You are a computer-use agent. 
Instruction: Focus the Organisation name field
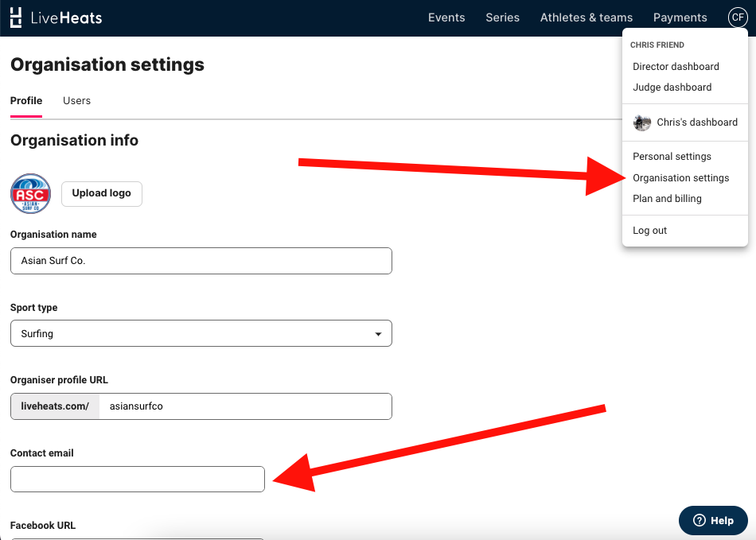coord(201,261)
